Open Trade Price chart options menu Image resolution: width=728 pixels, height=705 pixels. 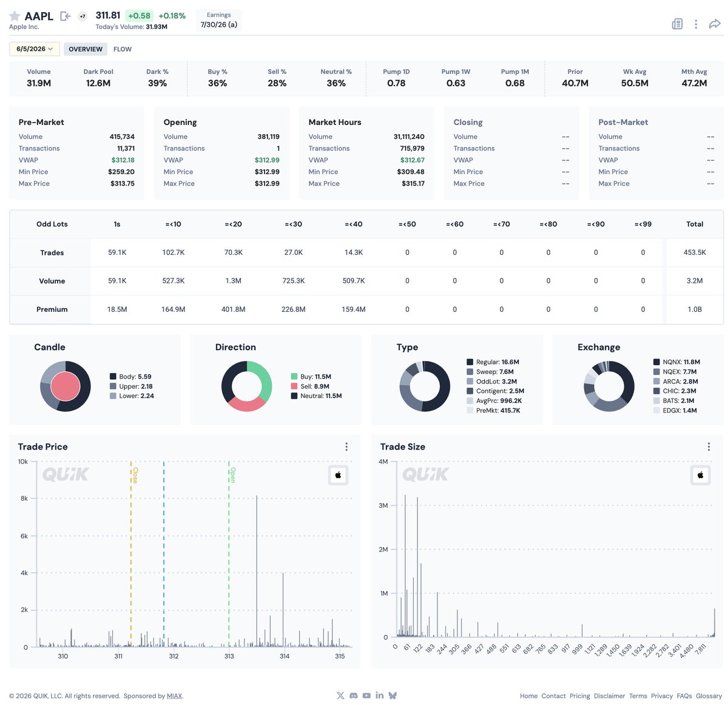(346, 447)
